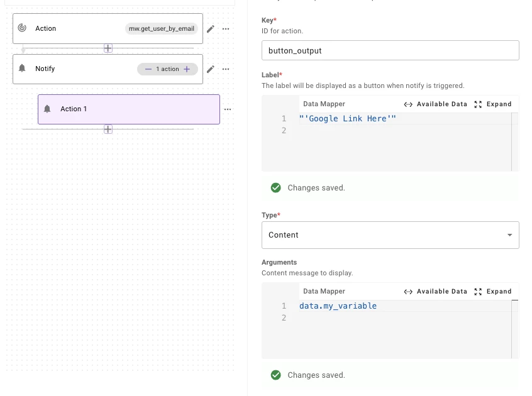
Task: Open the Action step's three-dot menu
Action: [x=226, y=29]
